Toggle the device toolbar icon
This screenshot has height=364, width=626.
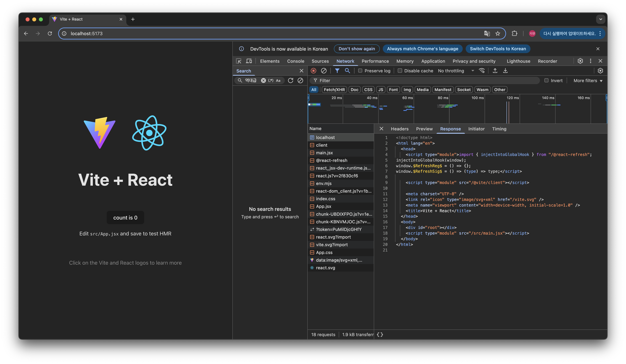coord(249,61)
